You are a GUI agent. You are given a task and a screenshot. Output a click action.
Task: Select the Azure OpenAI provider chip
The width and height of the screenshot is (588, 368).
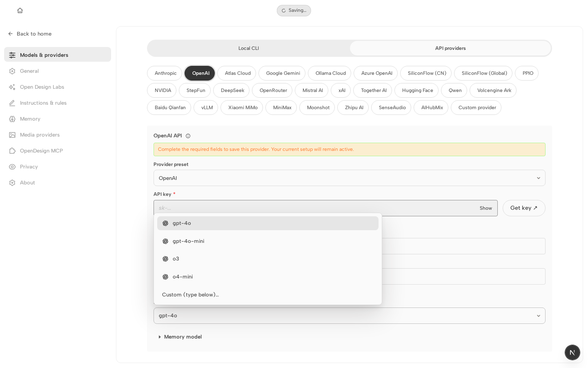pyautogui.click(x=376, y=73)
